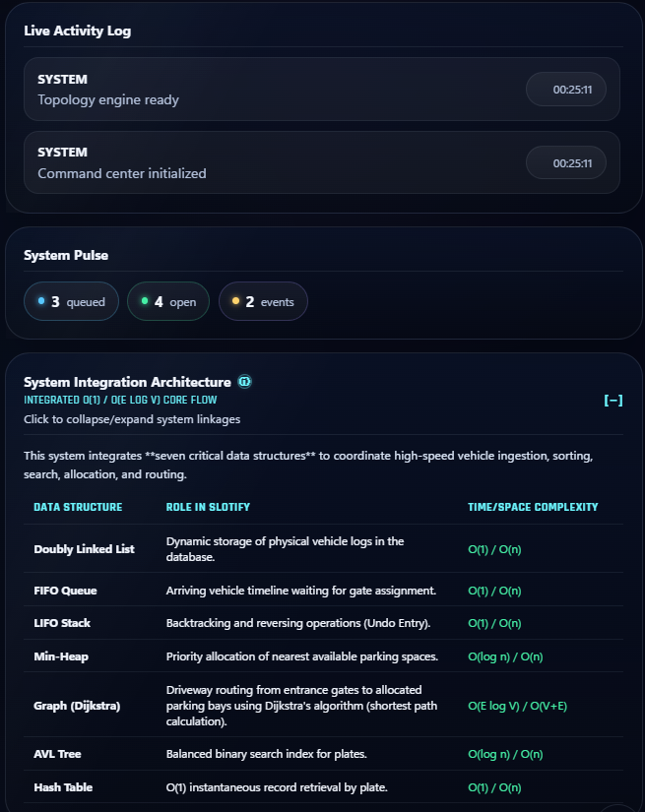Select the Min-Heap table row

tap(323, 656)
